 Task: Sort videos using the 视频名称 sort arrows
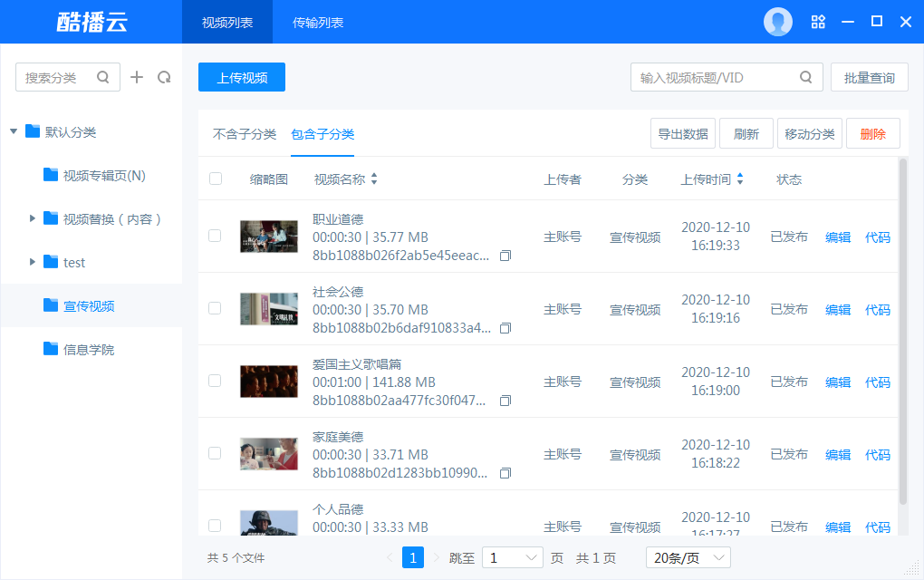point(372,179)
